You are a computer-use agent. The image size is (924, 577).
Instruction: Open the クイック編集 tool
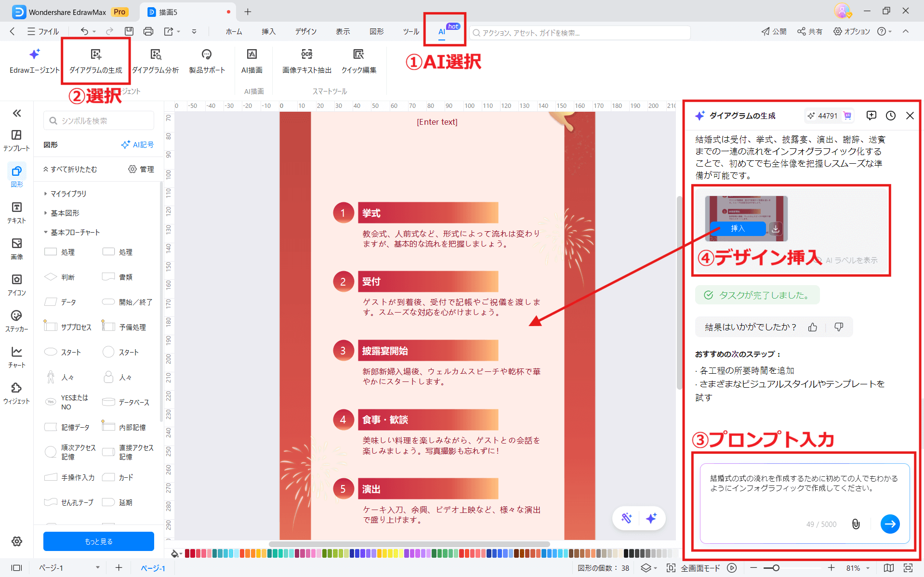coord(358,60)
